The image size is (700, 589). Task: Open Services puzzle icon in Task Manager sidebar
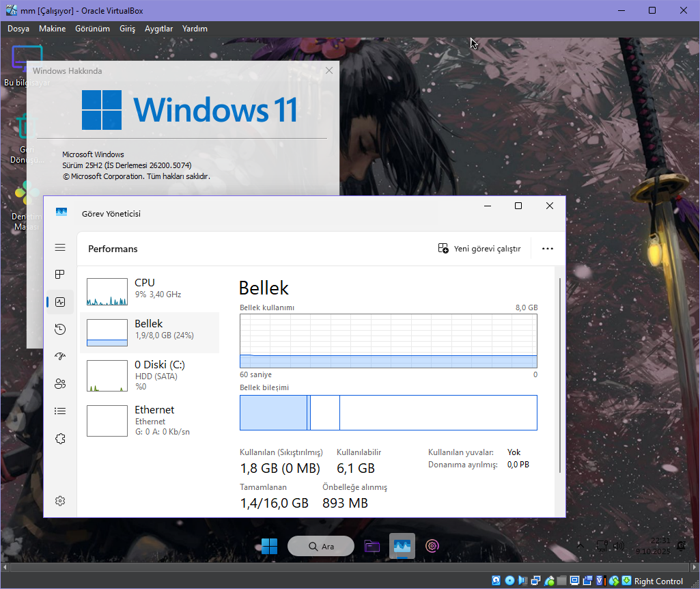[60, 439]
